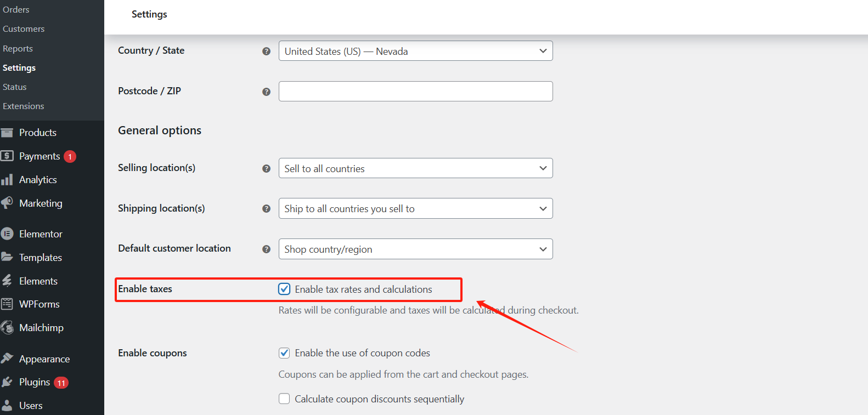Screen dimensions: 868x415
Task: Click the Mailchimp monkey icon
Action: pos(7,328)
